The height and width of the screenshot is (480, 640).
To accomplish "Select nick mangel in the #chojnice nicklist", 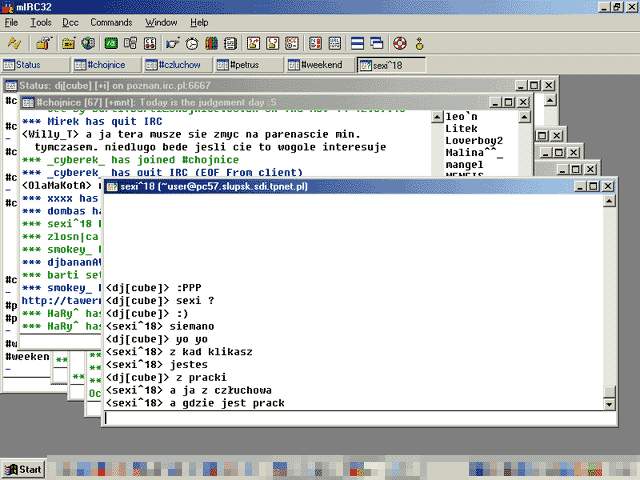I will point(464,165).
